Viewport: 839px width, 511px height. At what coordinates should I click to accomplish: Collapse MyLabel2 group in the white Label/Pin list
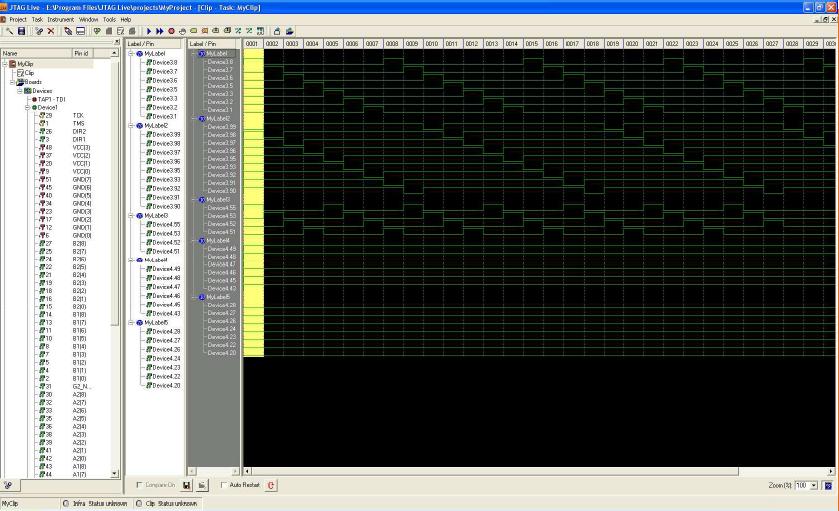click(131, 125)
